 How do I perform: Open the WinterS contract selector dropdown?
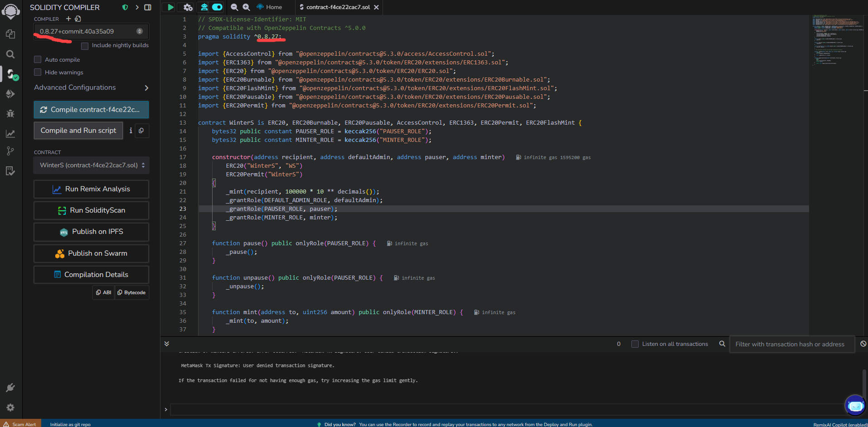[x=91, y=165]
